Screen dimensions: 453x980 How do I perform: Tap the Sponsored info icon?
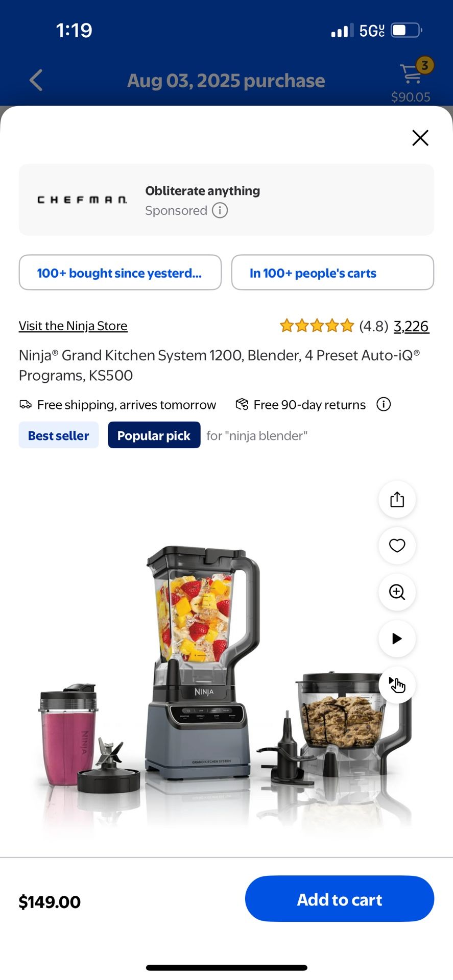point(220,210)
